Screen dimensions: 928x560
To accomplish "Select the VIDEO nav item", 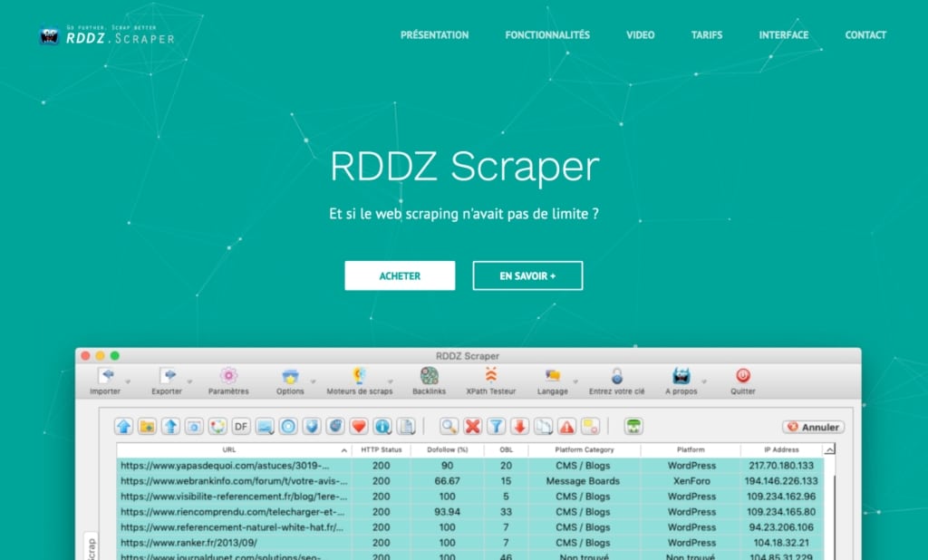I will (641, 35).
